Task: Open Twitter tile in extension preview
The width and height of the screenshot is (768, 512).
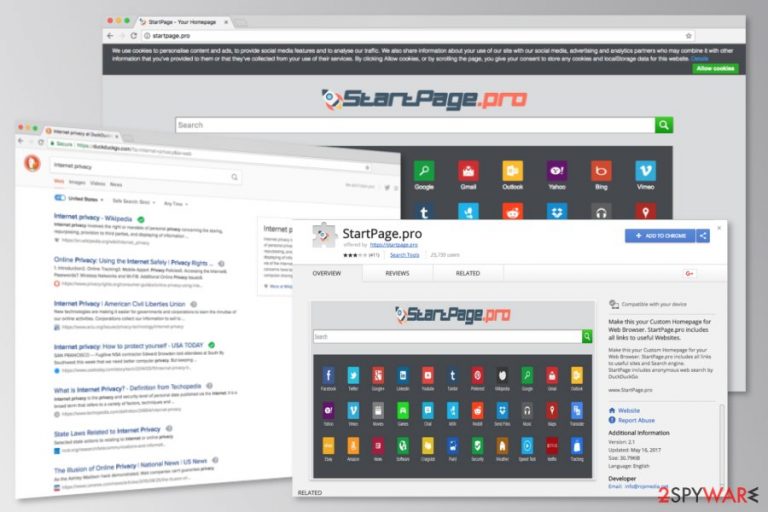Action: pos(353,376)
